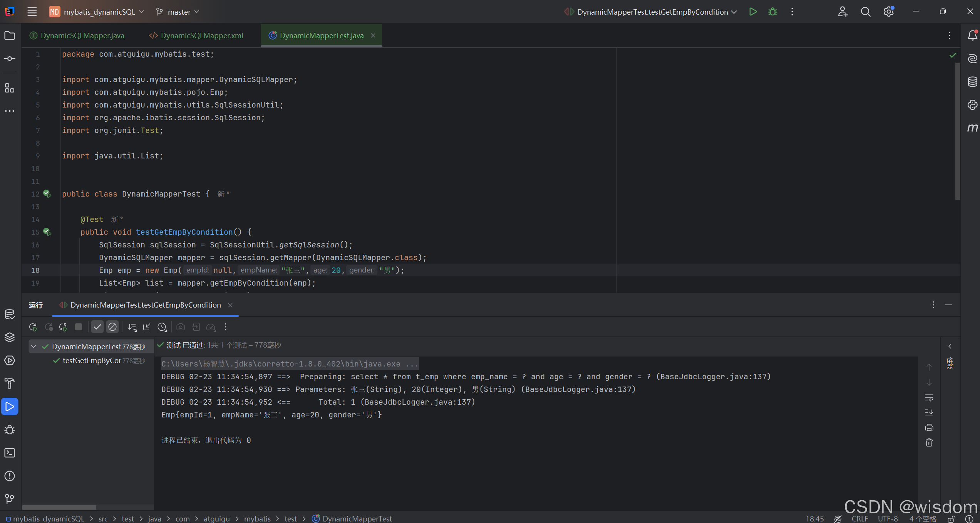This screenshot has height=523, width=980.
Task: Open the Maven tool window icon
Action: (972, 128)
